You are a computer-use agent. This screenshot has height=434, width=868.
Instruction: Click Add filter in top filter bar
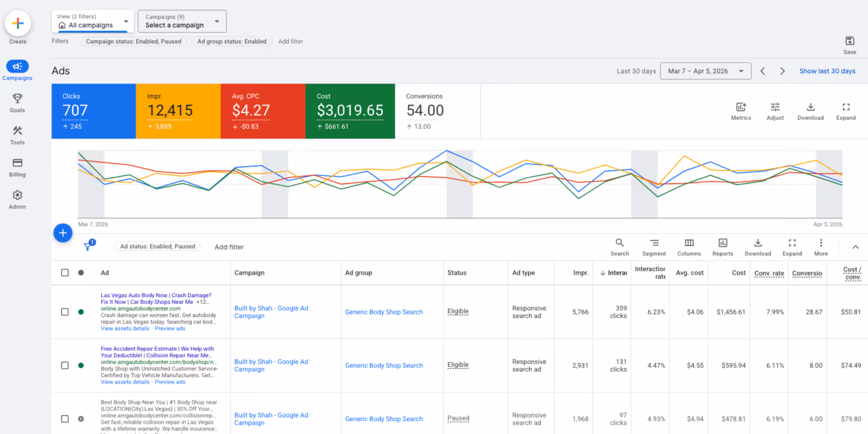coord(290,41)
